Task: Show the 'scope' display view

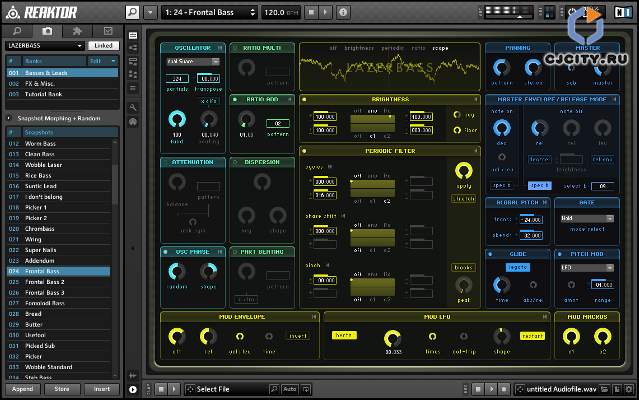Action: click(x=440, y=48)
